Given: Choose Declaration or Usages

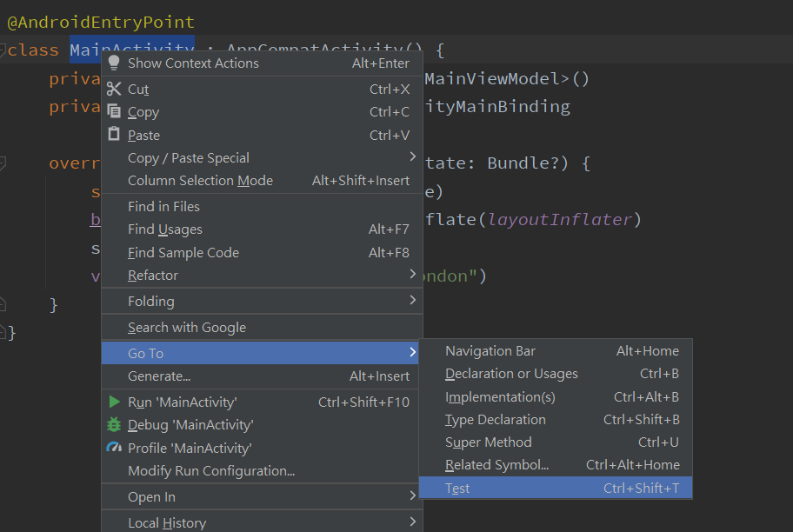Looking at the screenshot, I should click(511, 374).
